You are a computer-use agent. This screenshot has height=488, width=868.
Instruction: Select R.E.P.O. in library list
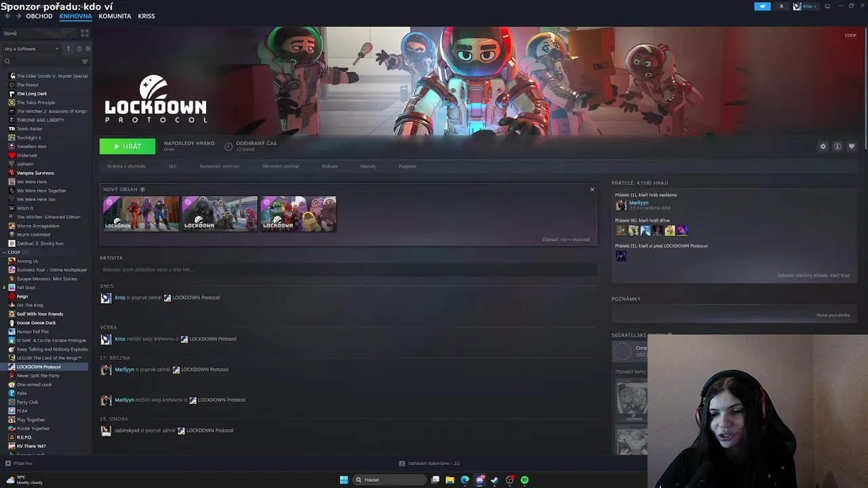(24, 437)
